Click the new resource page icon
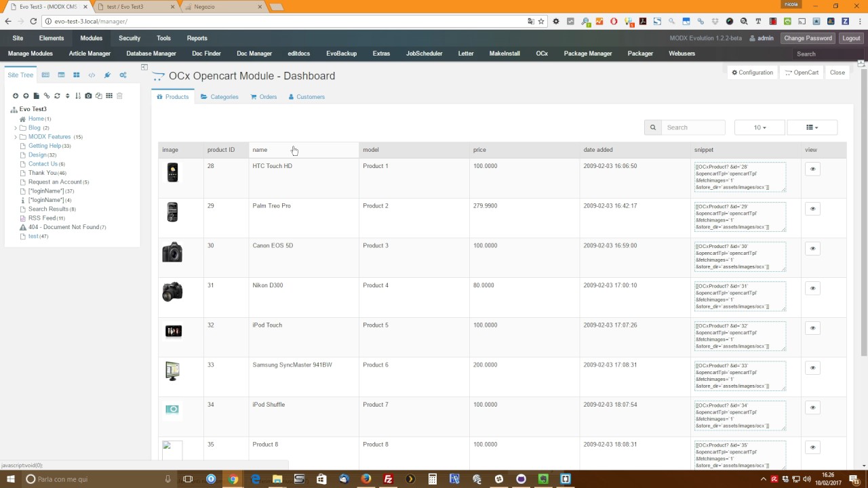Image resolution: width=868 pixels, height=488 pixels. pos(37,96)
